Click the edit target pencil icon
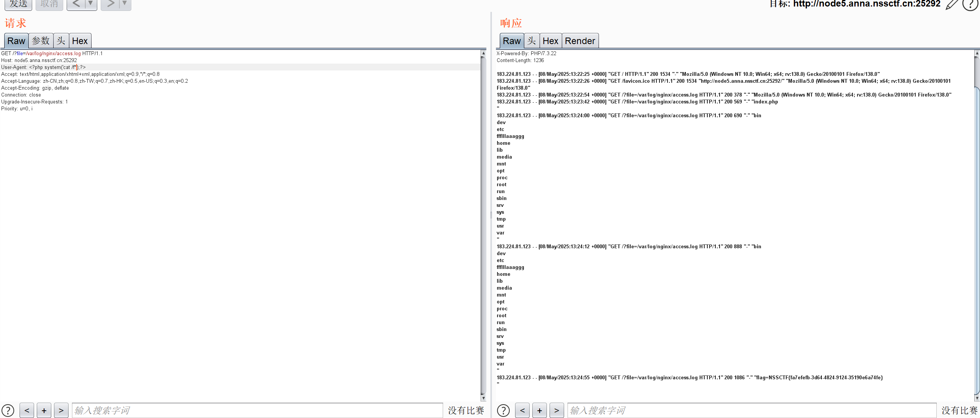Screen dimensions: 980x418 point(951,5)
